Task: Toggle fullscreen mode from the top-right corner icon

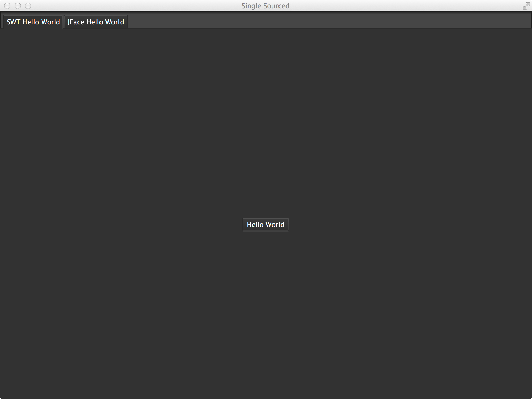Action: (x=526, y=6)
